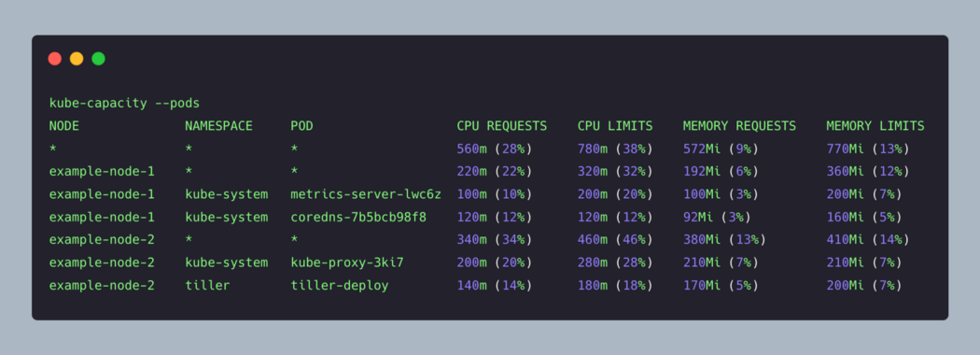The image size is (980, 355).
Task: Click the pod name kube-proxy-3ki7
Action: pos(347,263)
